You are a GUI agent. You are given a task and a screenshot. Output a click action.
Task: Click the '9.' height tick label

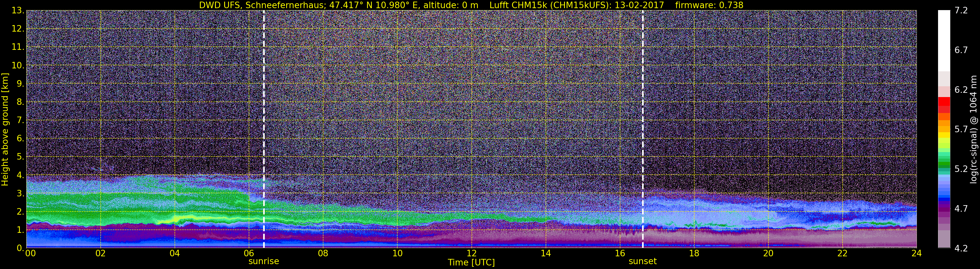pos(20,83)
